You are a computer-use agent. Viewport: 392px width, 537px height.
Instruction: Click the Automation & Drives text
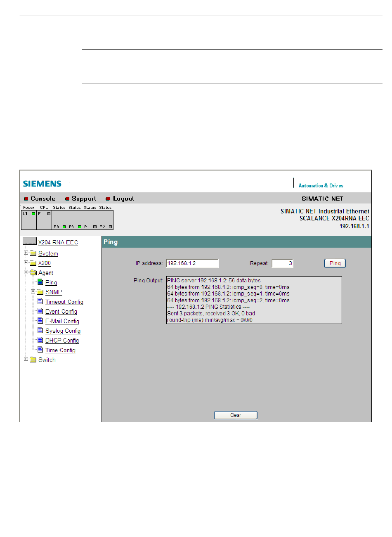[x=321, y=186]
